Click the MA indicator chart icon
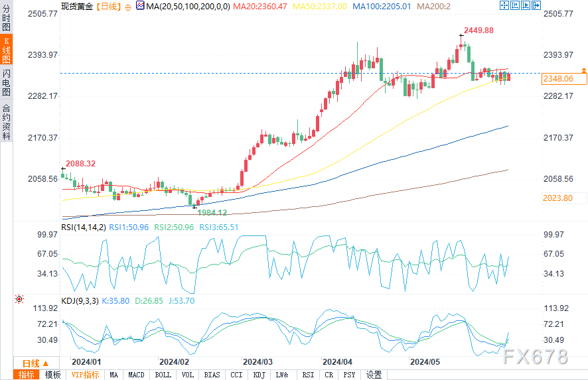 (139, 6)
